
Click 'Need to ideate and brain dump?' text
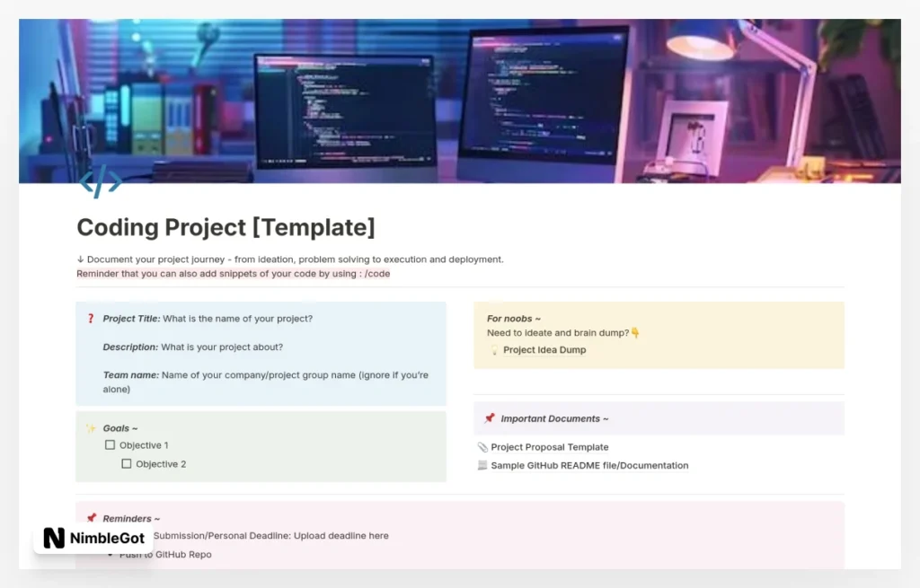[558, 333]
